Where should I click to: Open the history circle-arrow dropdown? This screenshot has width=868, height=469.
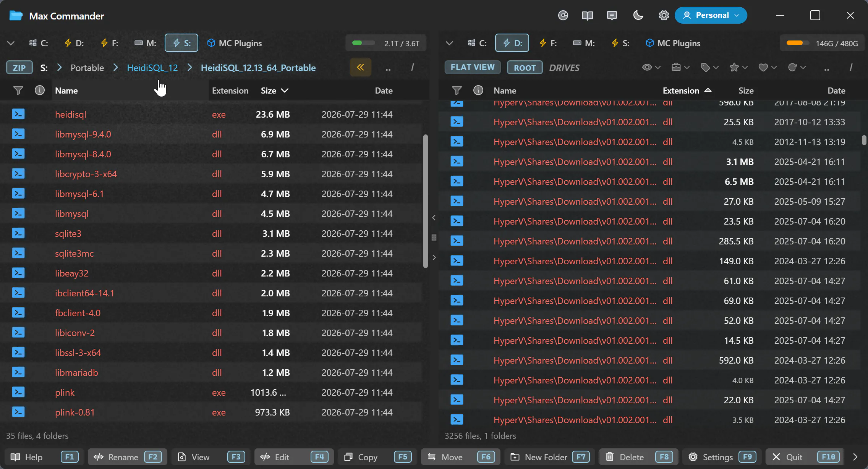[797, 67]
